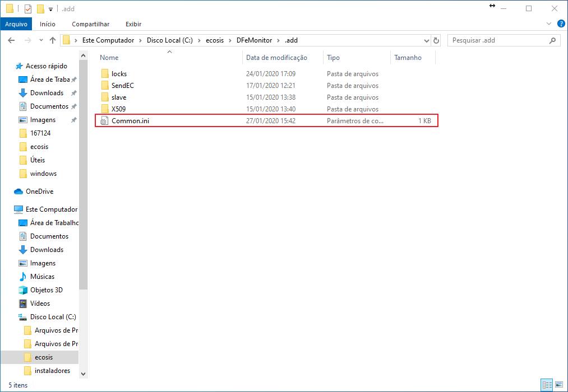Click the Up one level arrow
Viewport: 568px width, 392px height.
[x=53, y=40]
